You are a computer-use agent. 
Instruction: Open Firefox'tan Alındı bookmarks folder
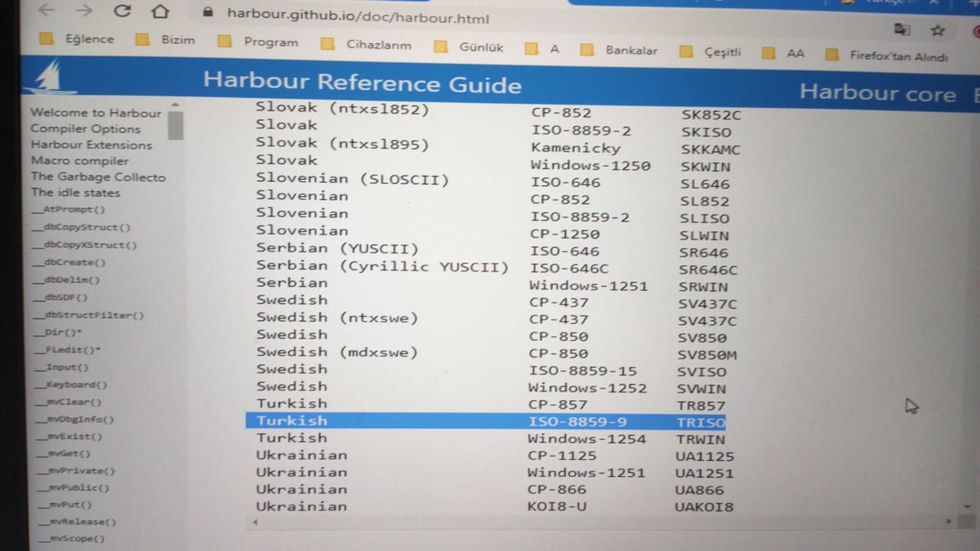tap(886, 56)
